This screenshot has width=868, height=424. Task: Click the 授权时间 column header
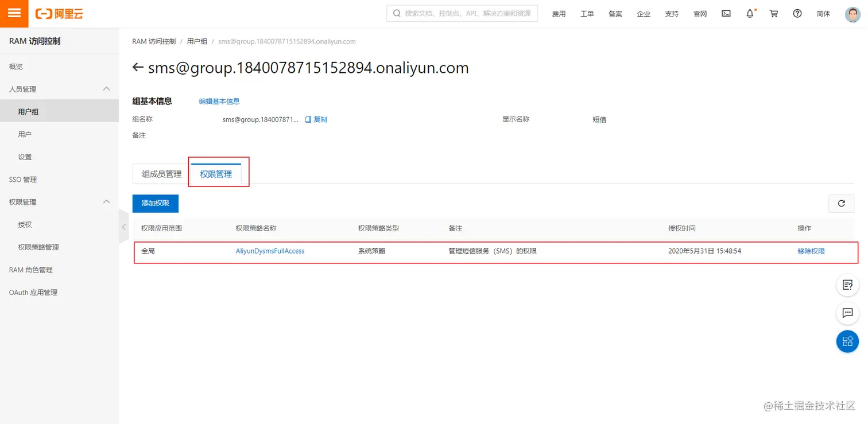click(x=682, y=228)
